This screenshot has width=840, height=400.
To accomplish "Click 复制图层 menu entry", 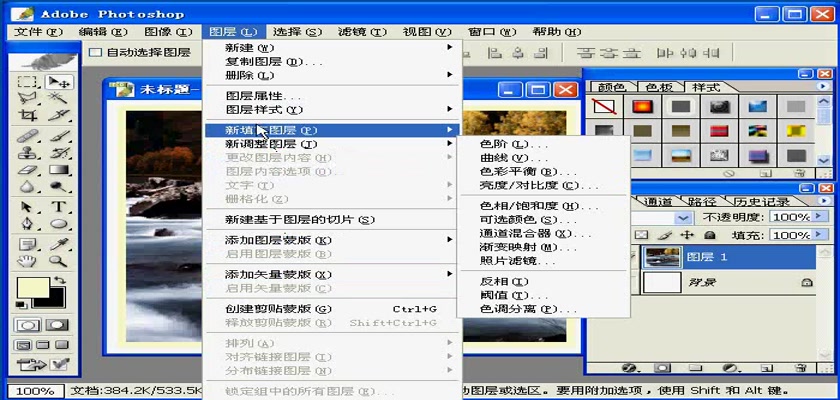I will [x=332, y=62].
